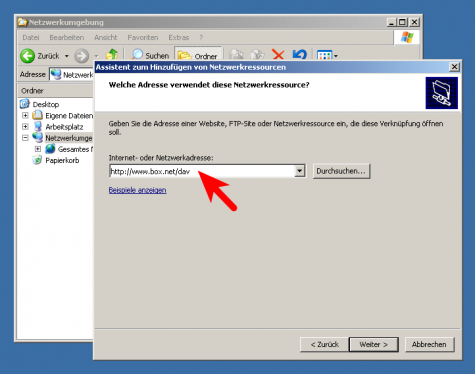475x374 pixels.
Task: Click the green Zurück back arrow in Explorer
Action: pyautogui.click(x=28, y=56)
